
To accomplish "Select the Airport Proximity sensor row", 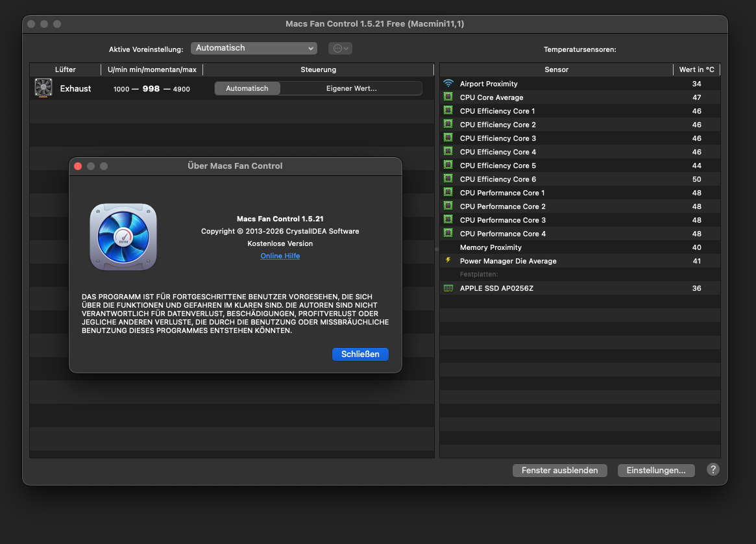I will click(580, 84).
